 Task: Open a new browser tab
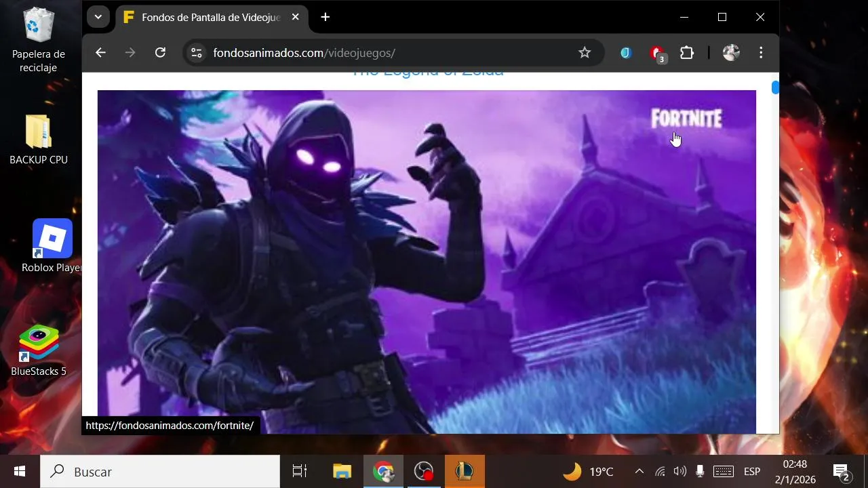click(325, 17)
